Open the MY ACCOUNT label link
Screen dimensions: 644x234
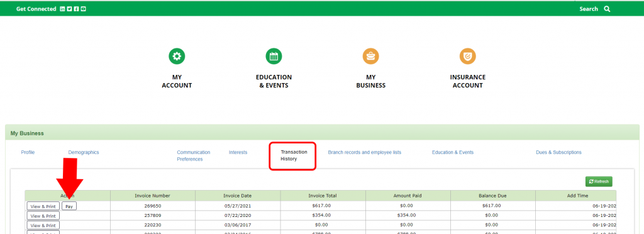click(177, 81)
